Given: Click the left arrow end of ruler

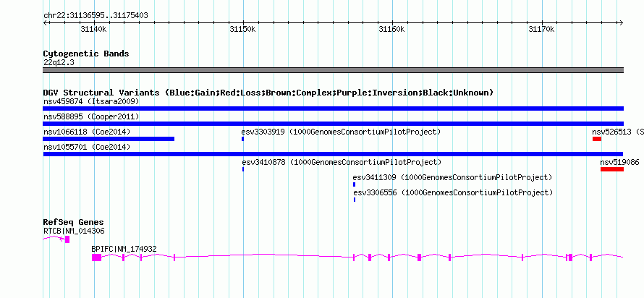Looking at the screenshot, I should 46,22.
